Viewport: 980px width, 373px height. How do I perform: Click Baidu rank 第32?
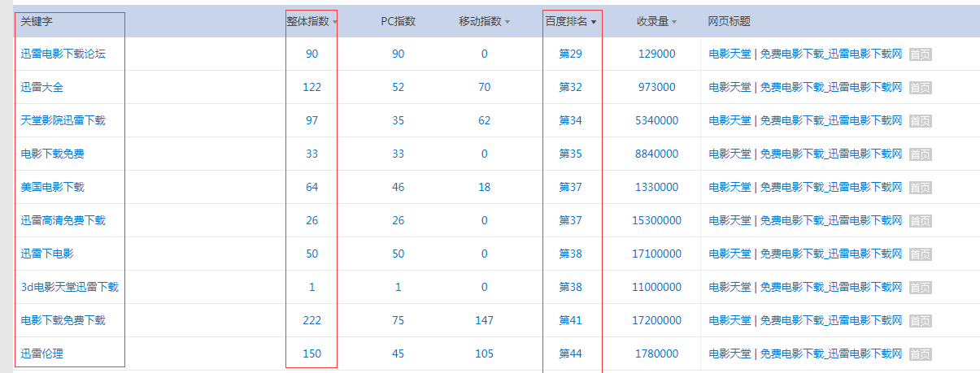571,87
